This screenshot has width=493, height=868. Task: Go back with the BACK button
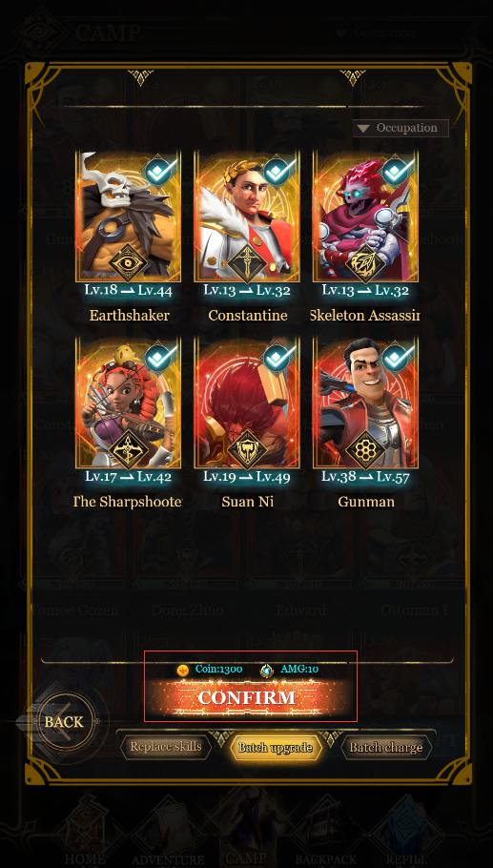click(64, 722)
